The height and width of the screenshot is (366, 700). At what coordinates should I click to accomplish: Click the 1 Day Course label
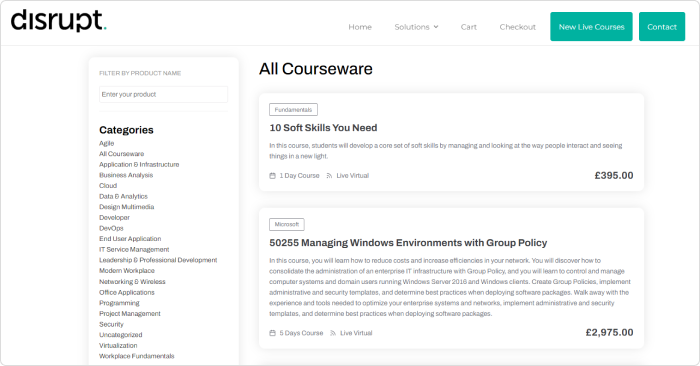(x=300, y=176)
